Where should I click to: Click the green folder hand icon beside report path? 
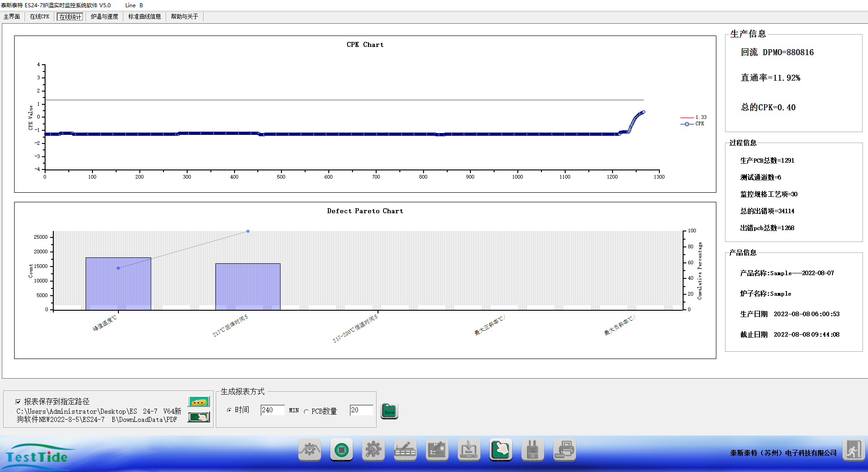199,417
